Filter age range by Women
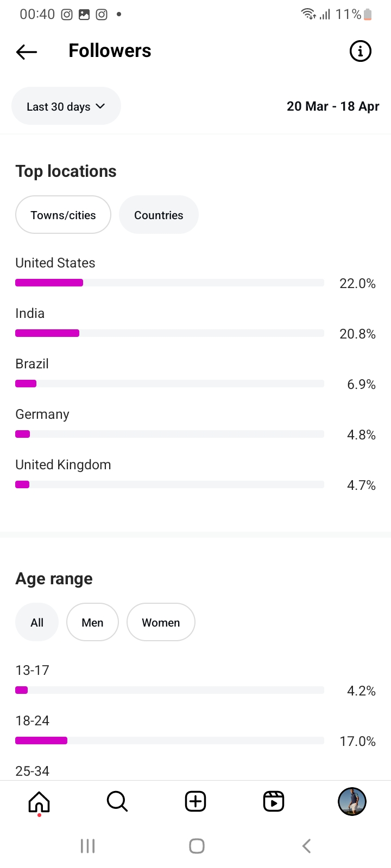Viewport: 391px width, 868px height. 161,622
